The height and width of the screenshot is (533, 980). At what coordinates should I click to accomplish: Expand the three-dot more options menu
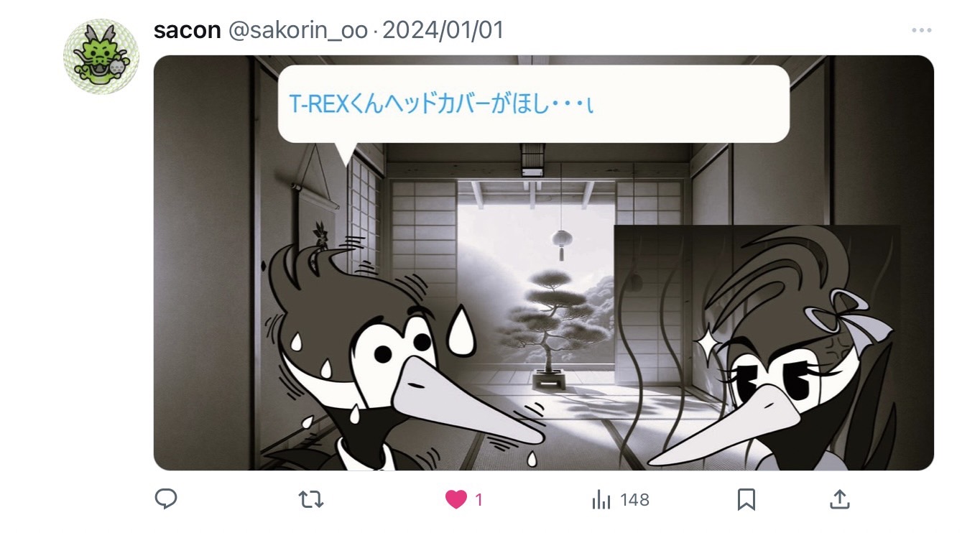point(922,30)
